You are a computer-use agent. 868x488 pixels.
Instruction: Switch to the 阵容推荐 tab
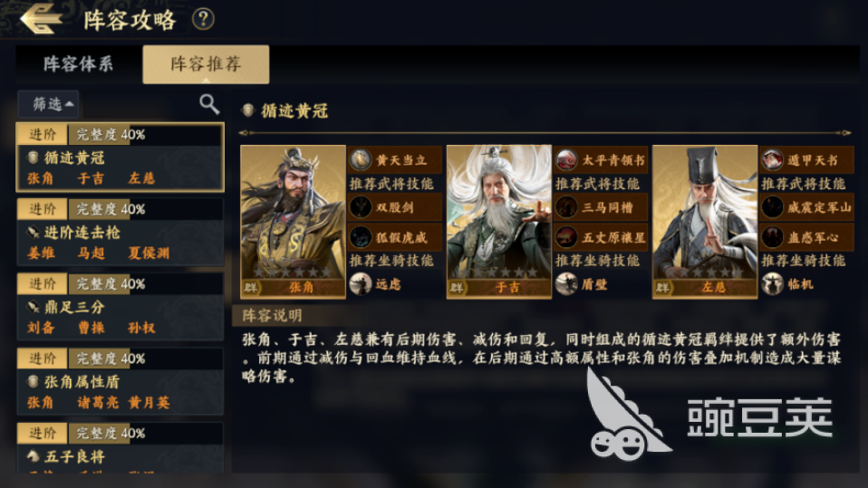(x=206, y=64)
